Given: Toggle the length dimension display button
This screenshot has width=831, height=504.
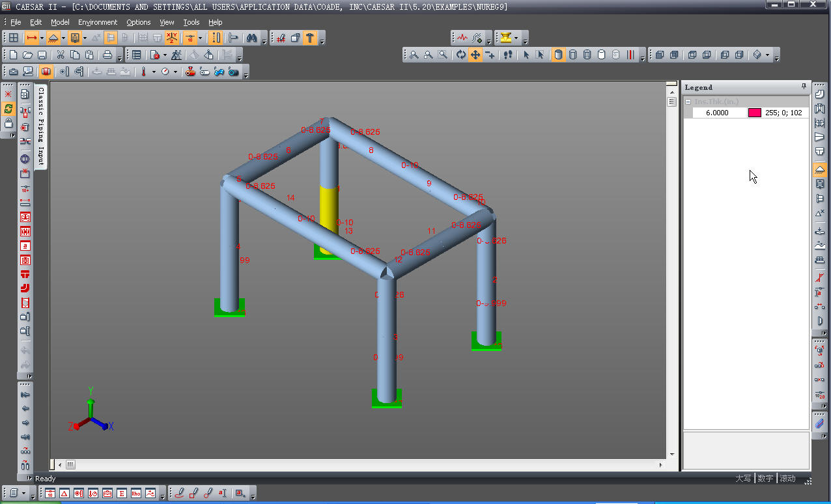Looking at the screenshot, I should (31, 38).
